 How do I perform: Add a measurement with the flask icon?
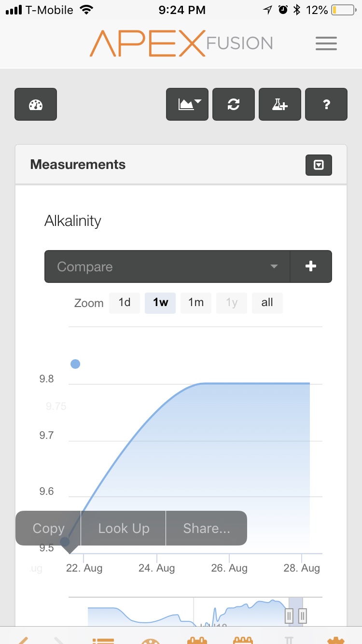pos(280,104)
